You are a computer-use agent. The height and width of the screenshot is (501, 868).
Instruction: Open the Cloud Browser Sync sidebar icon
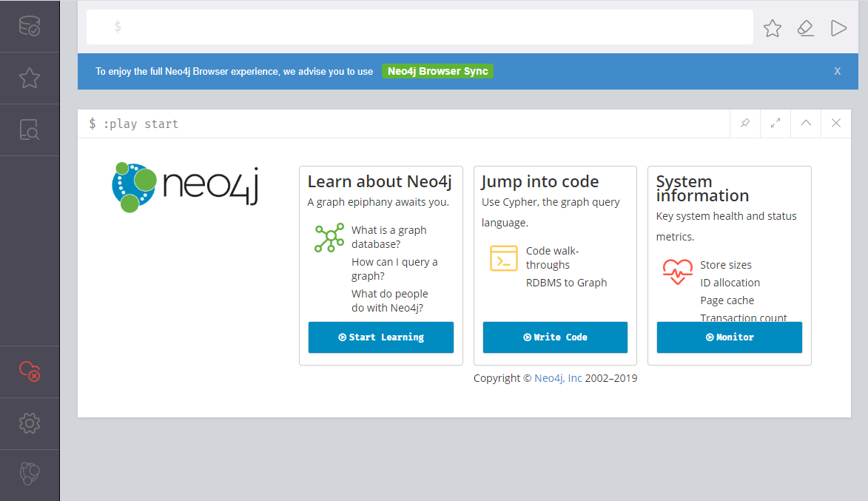pyautogui.click(x=30, y=371)
